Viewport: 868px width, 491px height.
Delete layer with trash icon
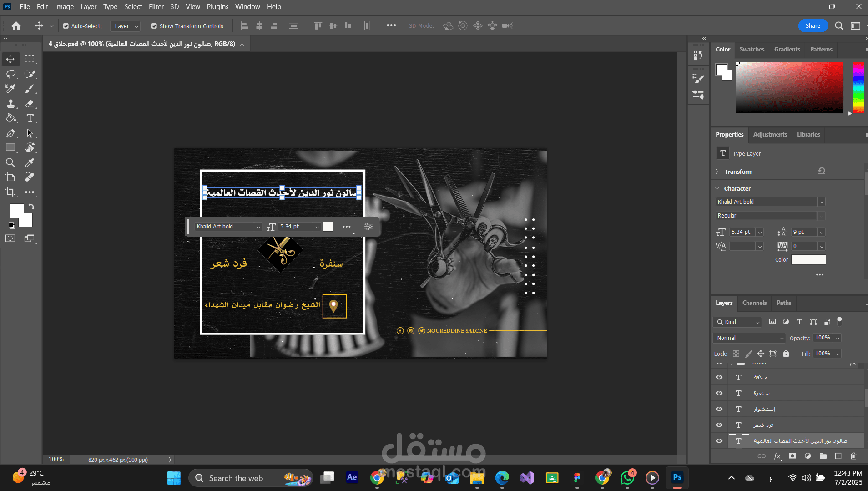853,456
